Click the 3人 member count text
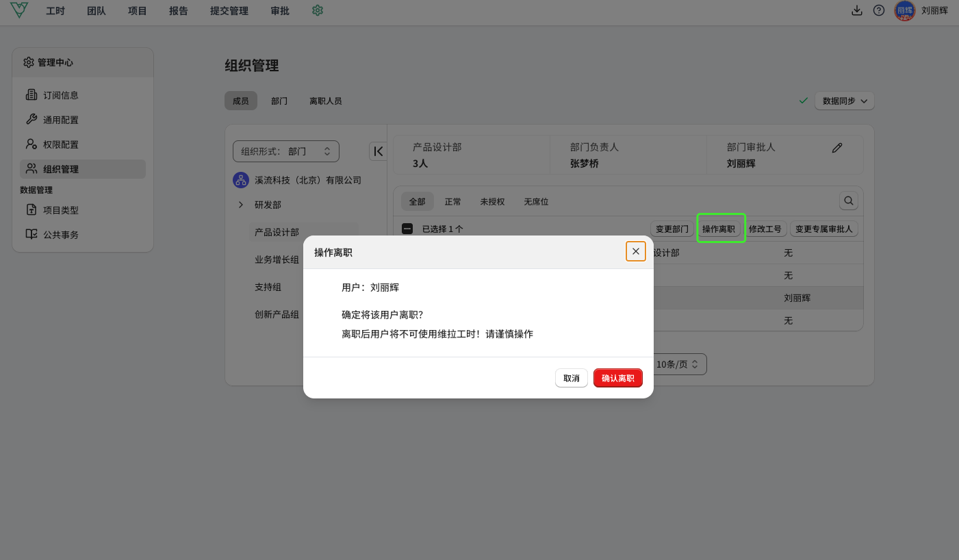 tap(420, 164)
